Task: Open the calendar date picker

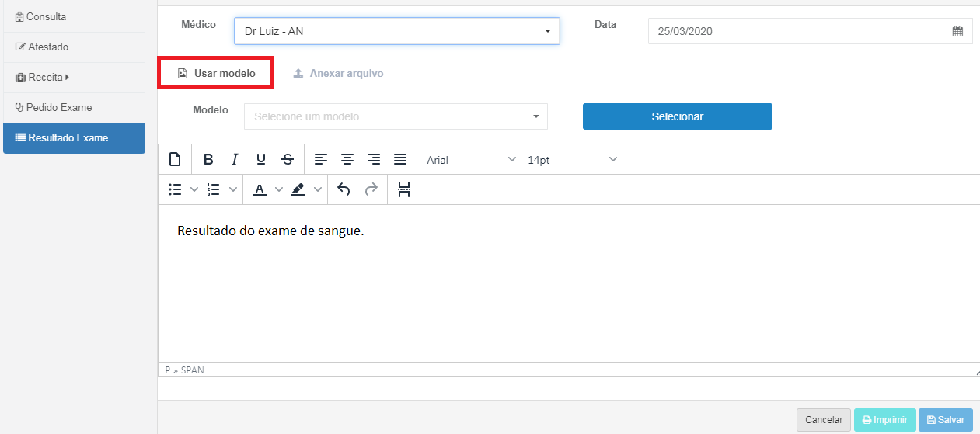Action: [957, 32]
